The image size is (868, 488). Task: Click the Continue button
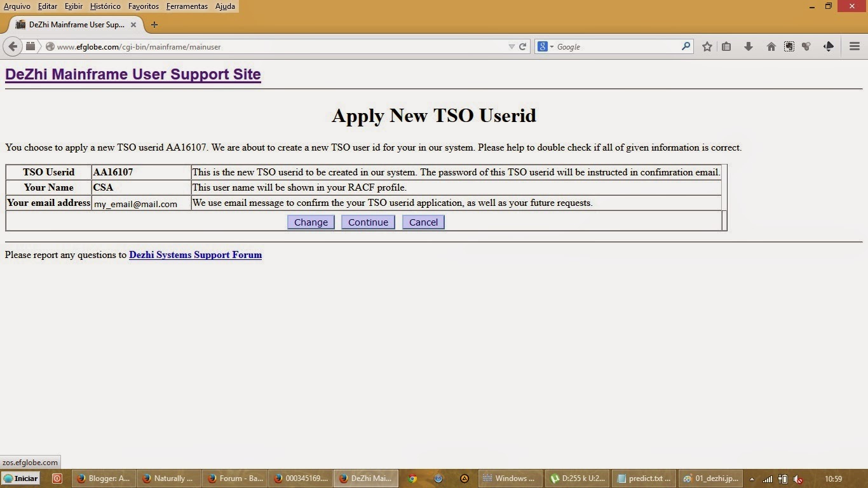(368, 222)
